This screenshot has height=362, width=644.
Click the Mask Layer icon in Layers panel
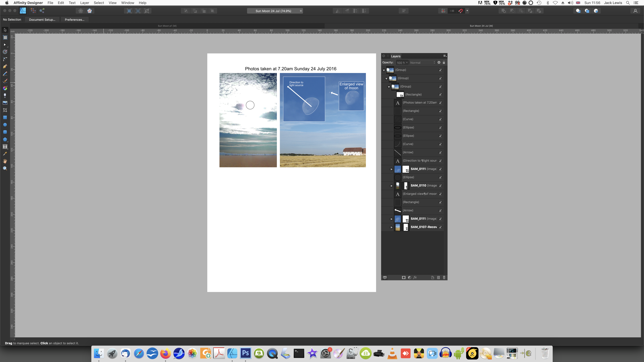tap(404, 278)
